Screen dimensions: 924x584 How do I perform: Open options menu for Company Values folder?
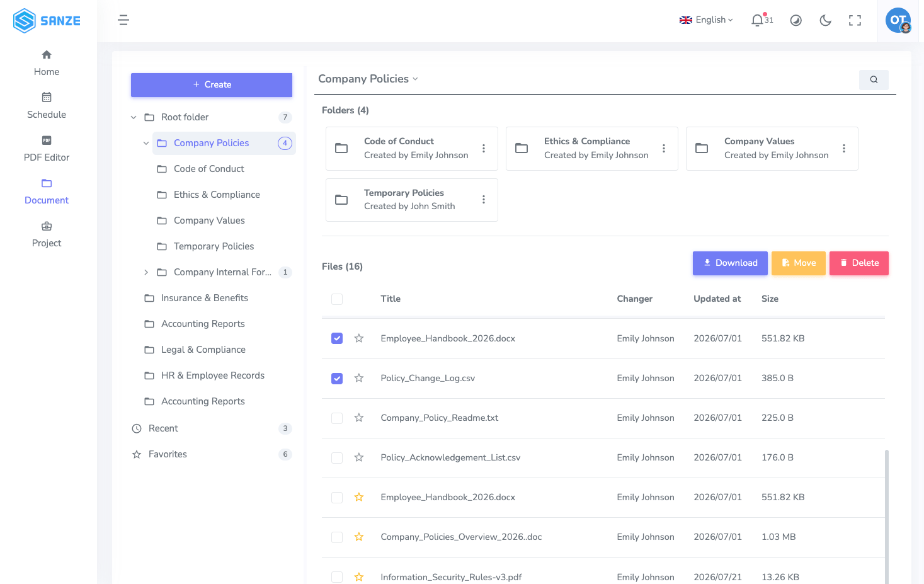(x=844, y=149)
